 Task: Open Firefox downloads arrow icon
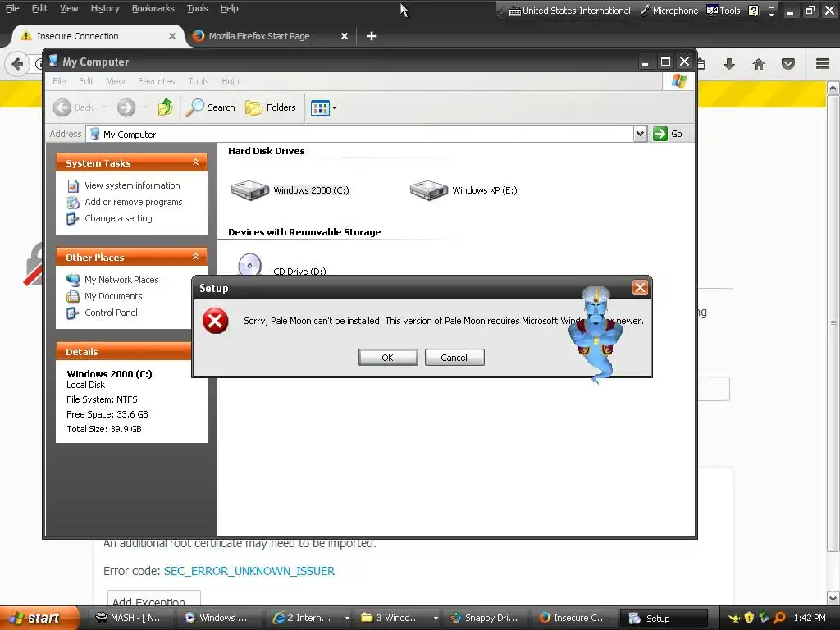(x=729, y=64)
